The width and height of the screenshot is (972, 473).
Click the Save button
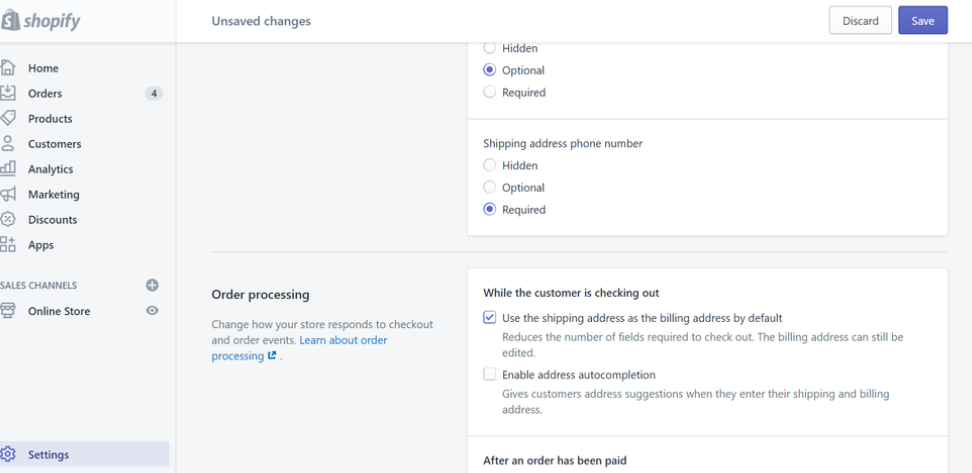[922, 21]
